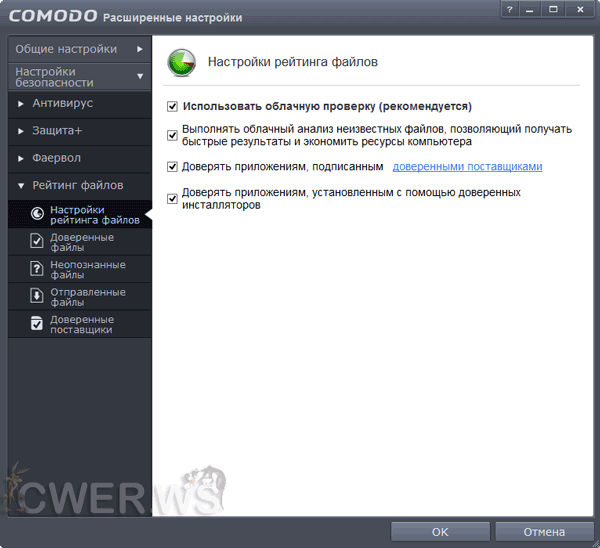Expand the Защита+ section

point(62,131)
